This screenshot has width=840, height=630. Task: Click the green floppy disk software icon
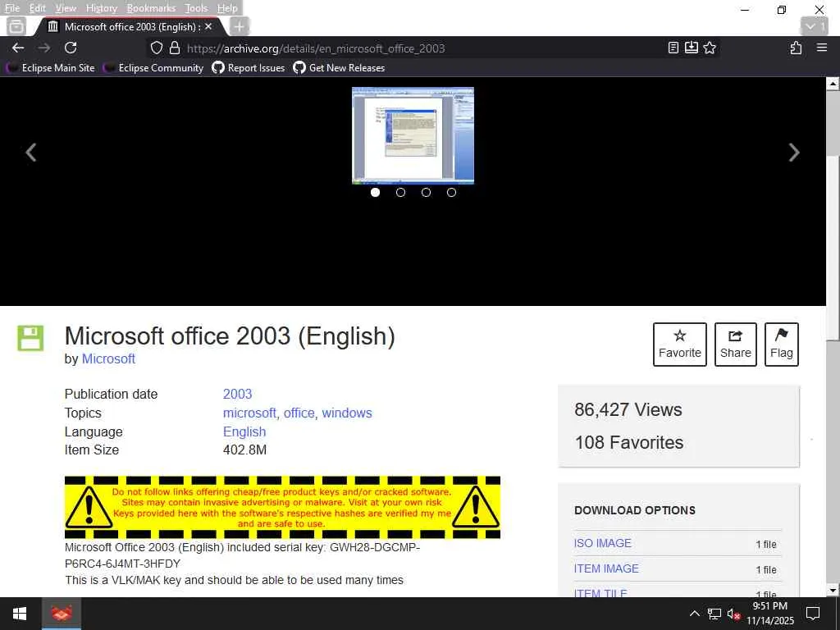[x=30, y=338]
